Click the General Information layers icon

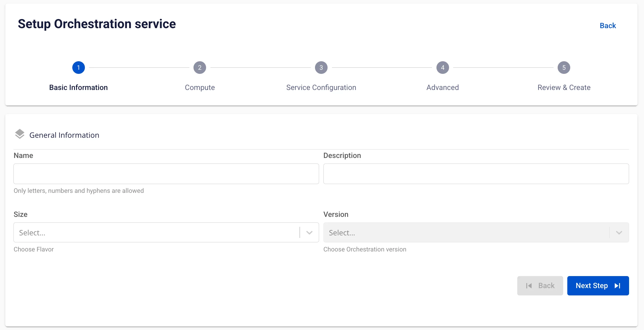click(x=20, y=134)
